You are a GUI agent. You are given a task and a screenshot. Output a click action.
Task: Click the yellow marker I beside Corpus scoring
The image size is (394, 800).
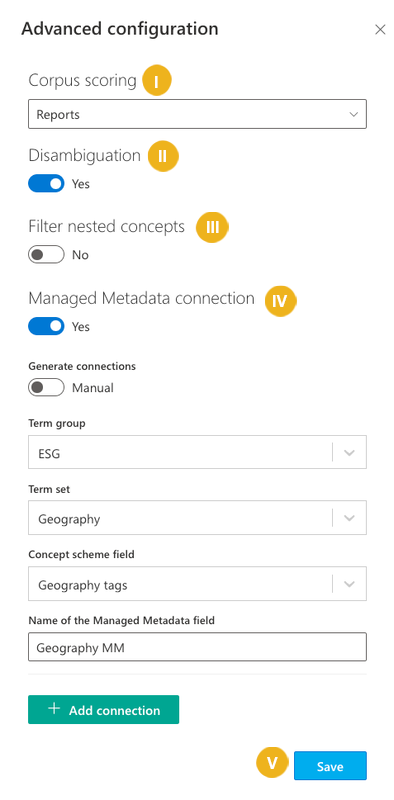tap(156, 81)
